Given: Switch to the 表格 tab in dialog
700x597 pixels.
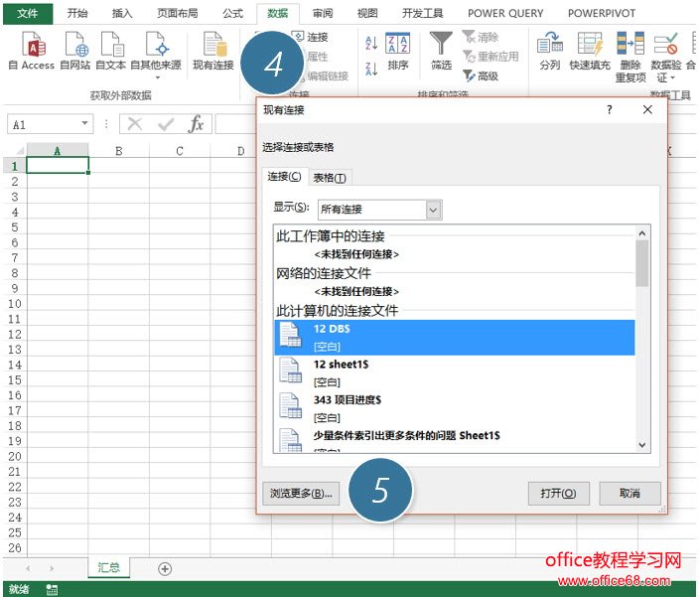Looking at the screenshot, I should pyautogui.click(x=330, y=178).
